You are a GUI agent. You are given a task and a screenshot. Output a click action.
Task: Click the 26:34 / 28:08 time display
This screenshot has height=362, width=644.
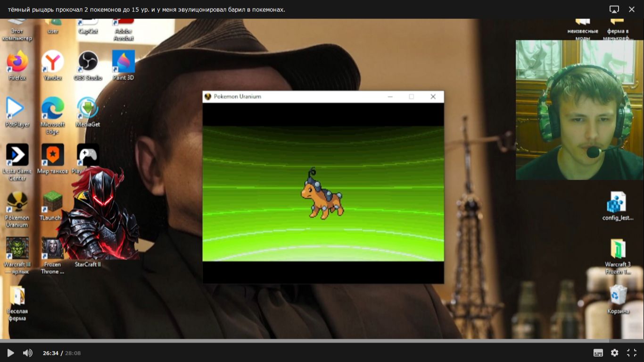click(62, 353)
